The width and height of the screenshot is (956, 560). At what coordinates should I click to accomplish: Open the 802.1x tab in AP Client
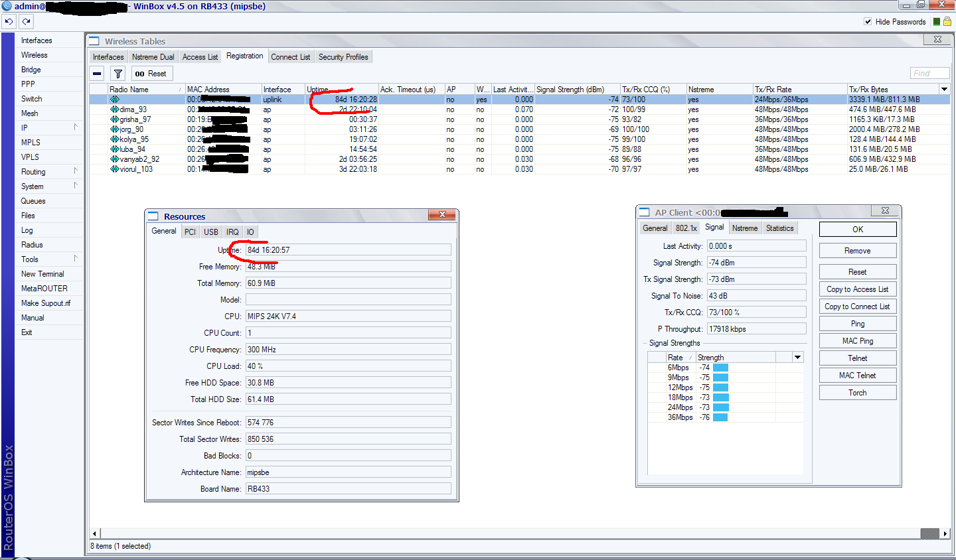click(686, 228)
